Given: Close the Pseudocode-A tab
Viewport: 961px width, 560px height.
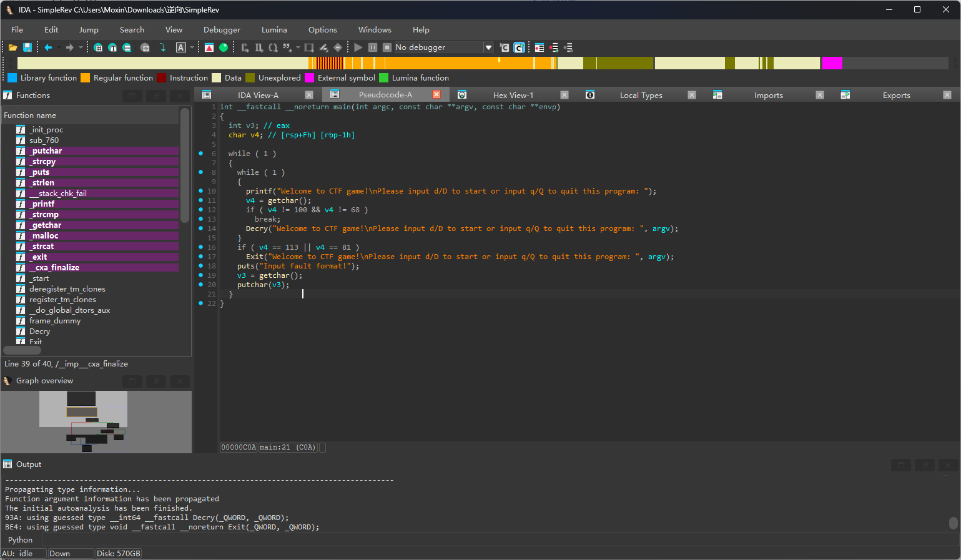Looking at the screenshot, I should 436,94.
